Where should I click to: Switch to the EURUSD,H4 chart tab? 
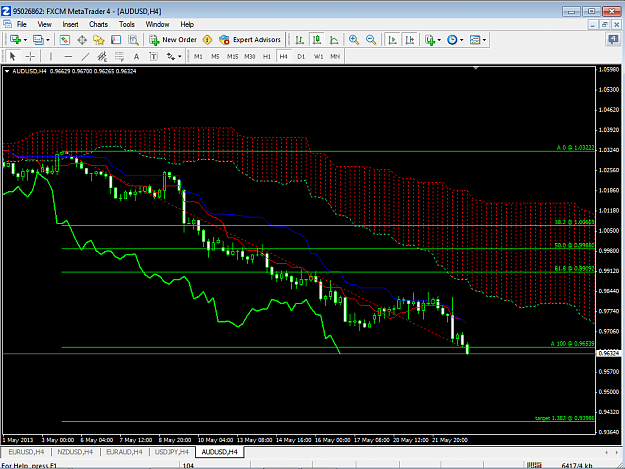click(x=26, y=452)
